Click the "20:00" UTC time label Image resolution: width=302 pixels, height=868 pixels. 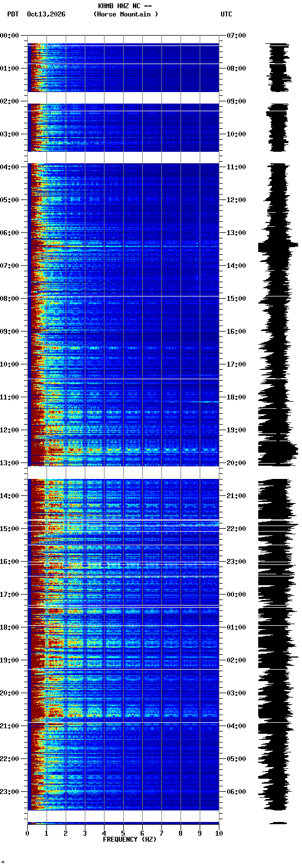[x=236, y=463]
